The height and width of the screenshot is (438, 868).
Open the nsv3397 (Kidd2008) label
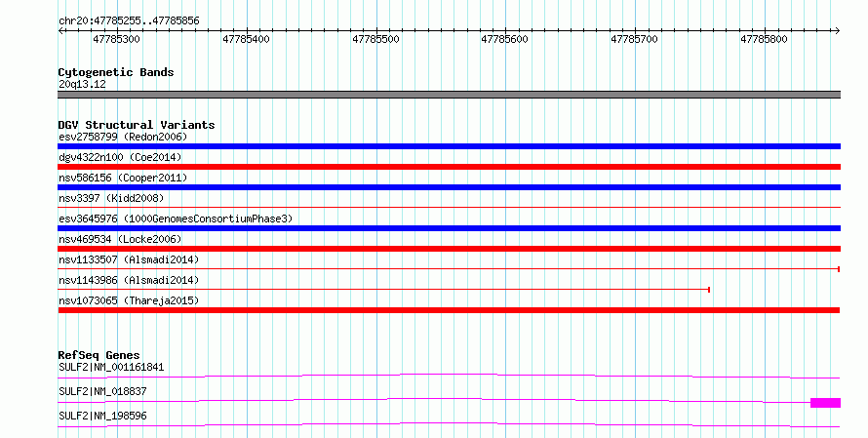[111, 198]
